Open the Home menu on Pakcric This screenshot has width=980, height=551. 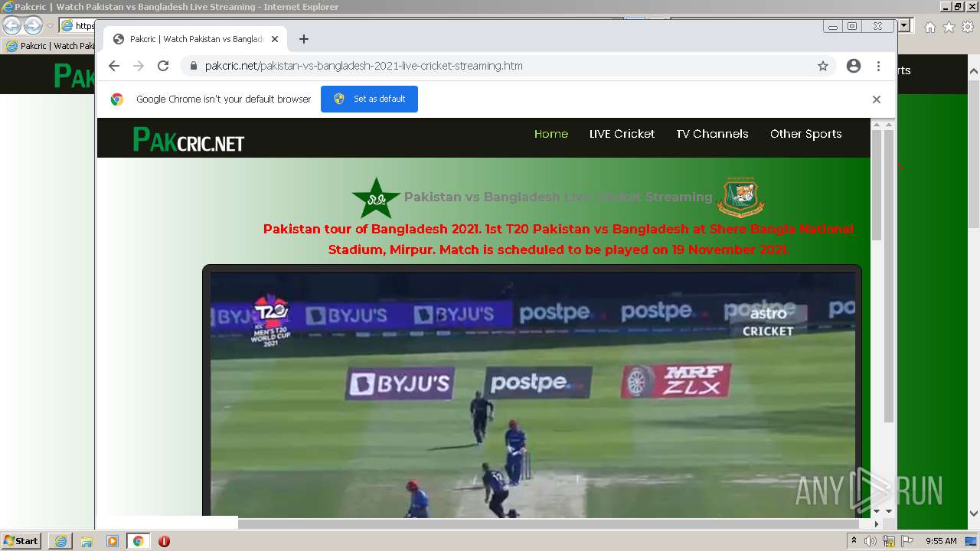pos(551,134)
